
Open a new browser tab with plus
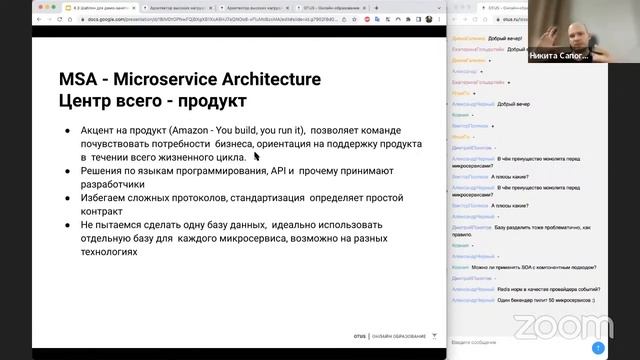pos(376,8)
